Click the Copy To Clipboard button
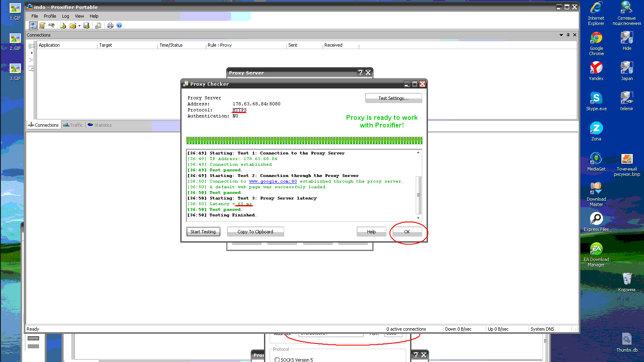This screenshot has width=644, height=362. 255,232
